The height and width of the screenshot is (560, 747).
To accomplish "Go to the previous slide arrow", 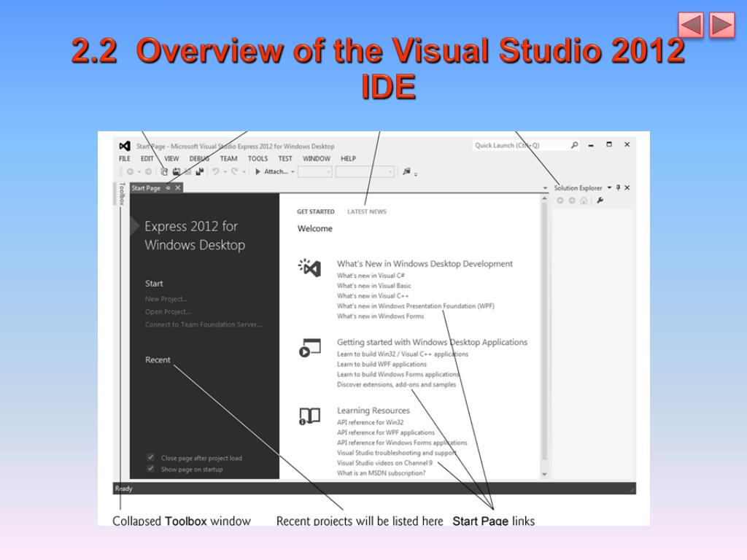I will tap(691, 25).
